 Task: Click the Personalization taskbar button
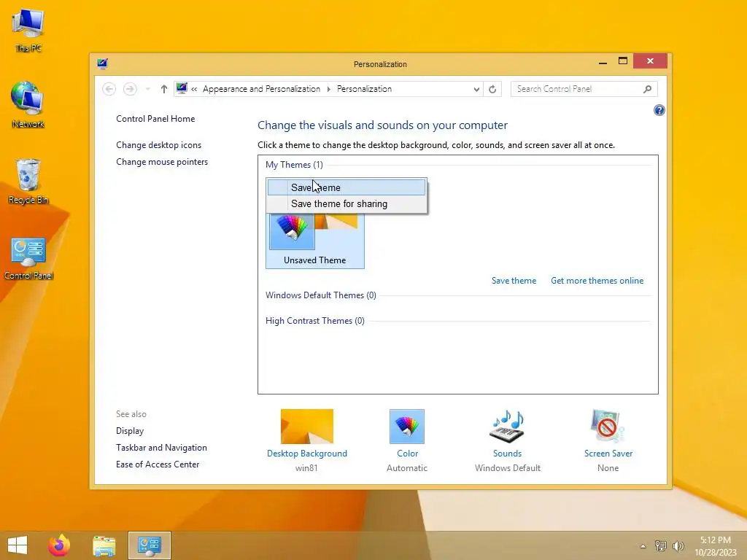(x=149, y=545)
